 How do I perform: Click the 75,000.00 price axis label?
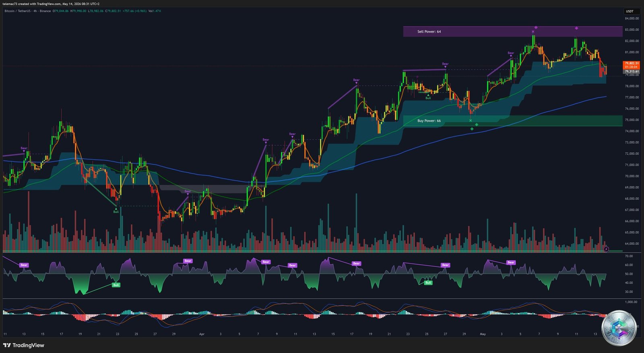[x=632, y=120]
